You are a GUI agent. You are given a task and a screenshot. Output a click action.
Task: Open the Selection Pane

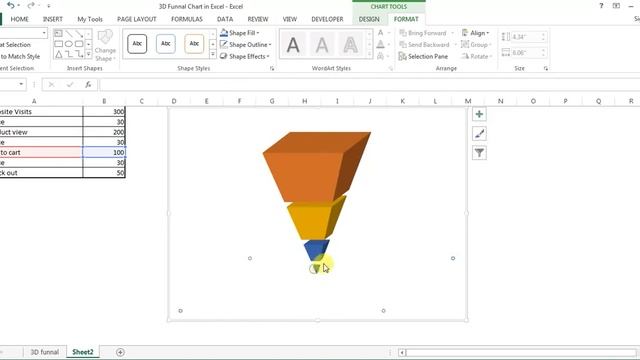[423, 56]
